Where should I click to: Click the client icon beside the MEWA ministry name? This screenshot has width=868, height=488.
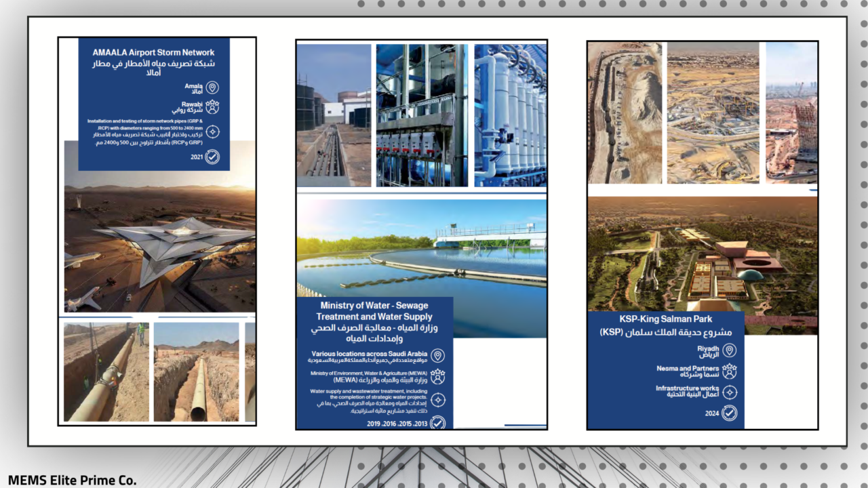click(438, 376)
